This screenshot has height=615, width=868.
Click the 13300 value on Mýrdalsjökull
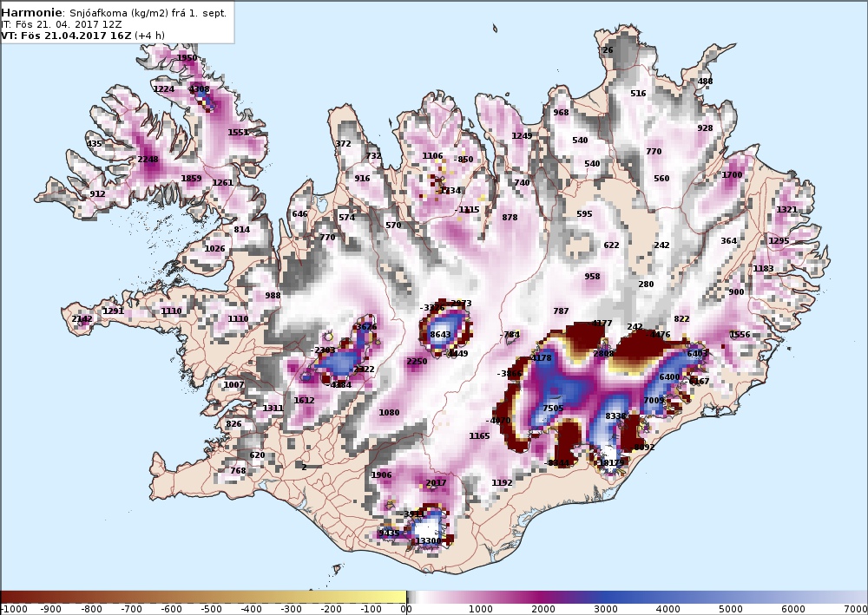[429, 541]
